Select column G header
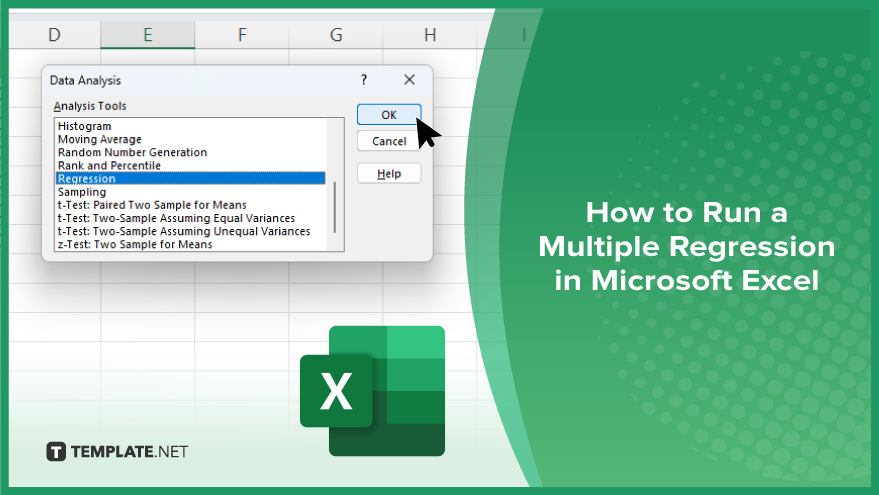The width and height of the screenshot is (879, 495). pyautogui.click(x=336, y=35)
